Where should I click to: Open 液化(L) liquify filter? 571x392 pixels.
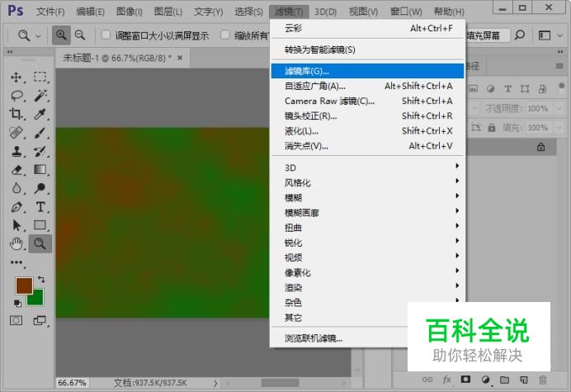[368, 130]
